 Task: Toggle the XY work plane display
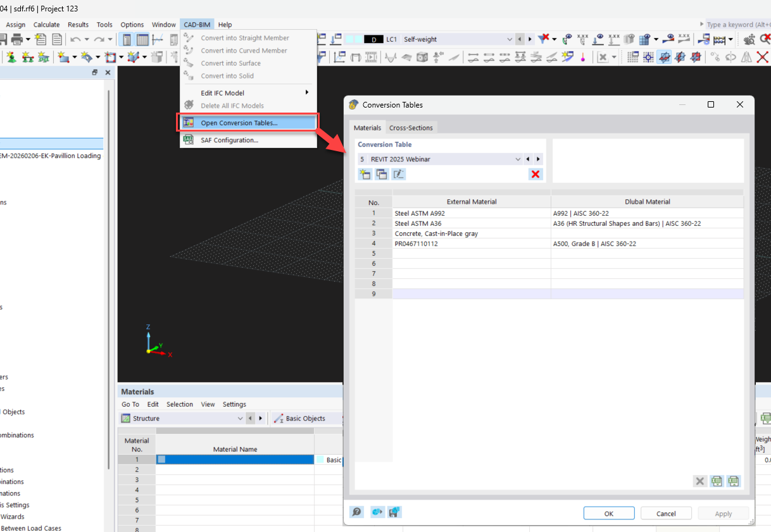click(665, 57)
